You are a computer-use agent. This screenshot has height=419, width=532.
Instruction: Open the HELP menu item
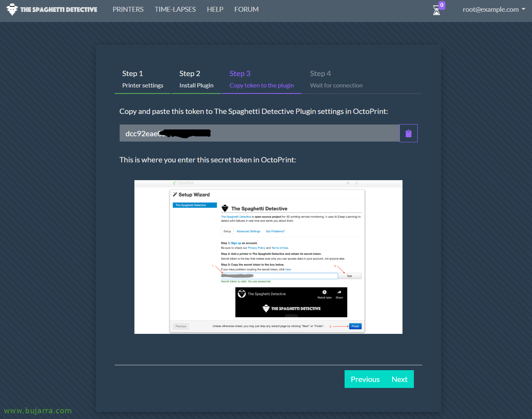tap(215, 9)
